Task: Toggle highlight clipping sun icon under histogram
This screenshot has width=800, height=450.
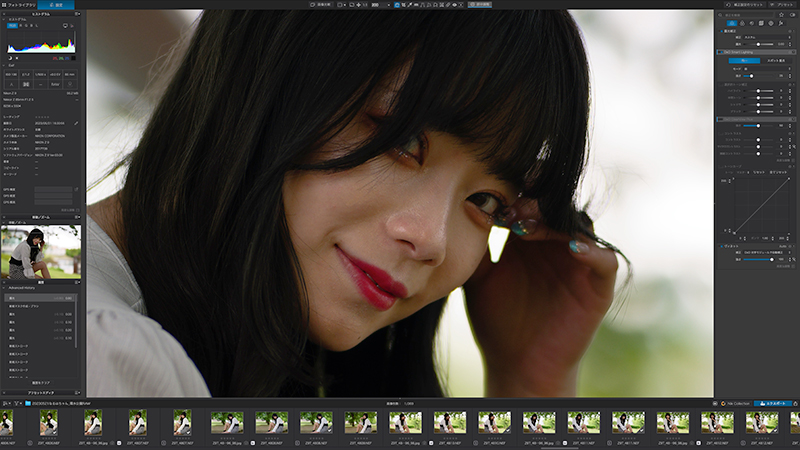Action: coord(17,58)
